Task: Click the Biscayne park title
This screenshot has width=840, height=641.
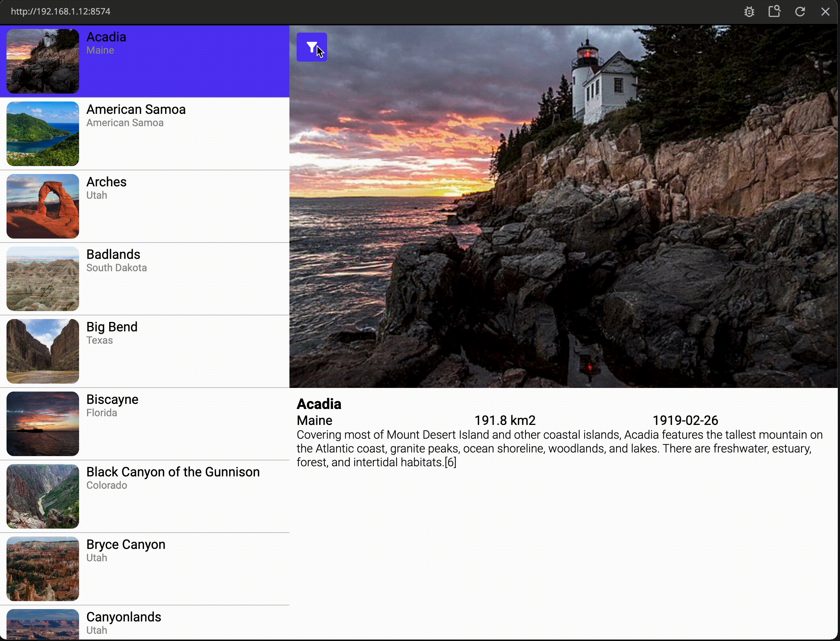Action: click(x=112, y=400)
